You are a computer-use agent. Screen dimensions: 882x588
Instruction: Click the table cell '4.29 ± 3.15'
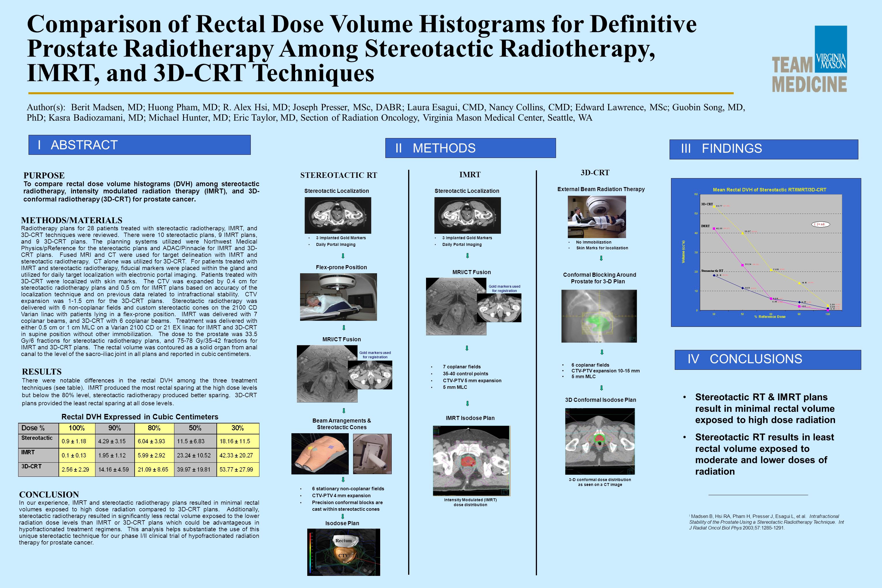point(115,441)
